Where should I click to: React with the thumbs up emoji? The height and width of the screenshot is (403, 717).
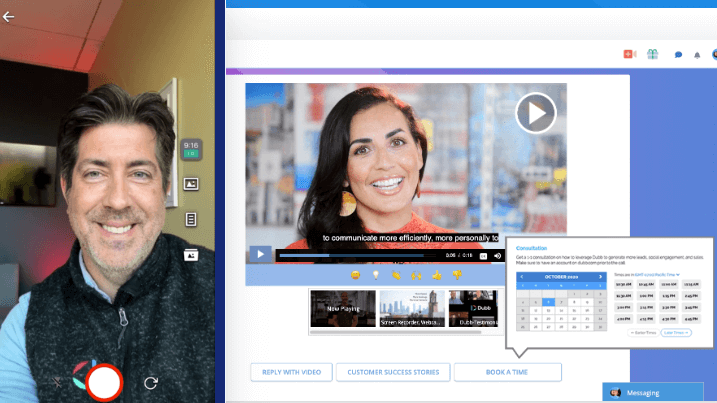(x=437, y=275)
